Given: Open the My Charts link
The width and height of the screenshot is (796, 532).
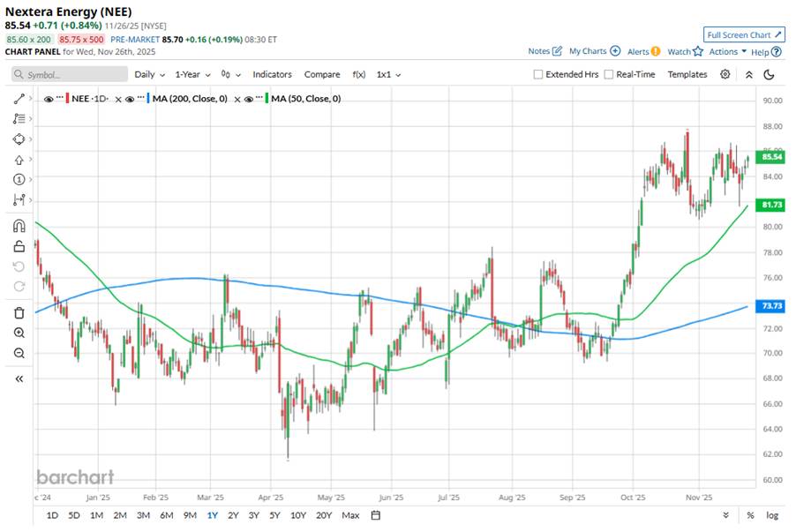Looking at the screenshot, I should point(594,51).
